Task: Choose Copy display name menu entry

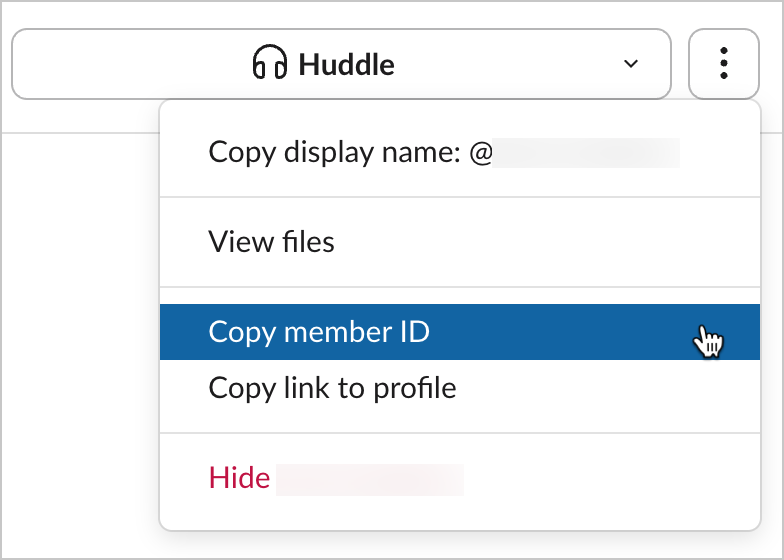Action: (x=460, y=152)
